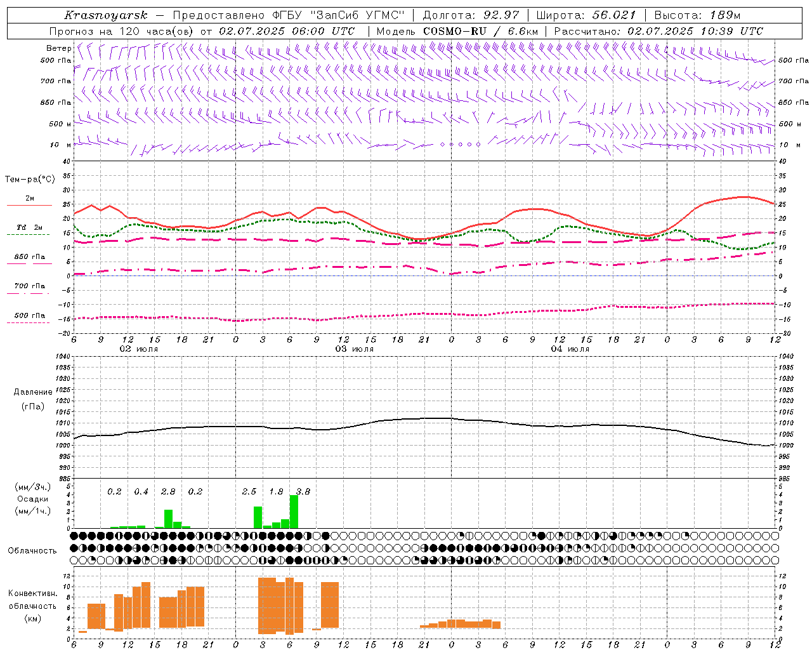Click the '(мм/3ч.)' precipitation unit label
The height and width of the screenshot is (650, 812).
33,487
